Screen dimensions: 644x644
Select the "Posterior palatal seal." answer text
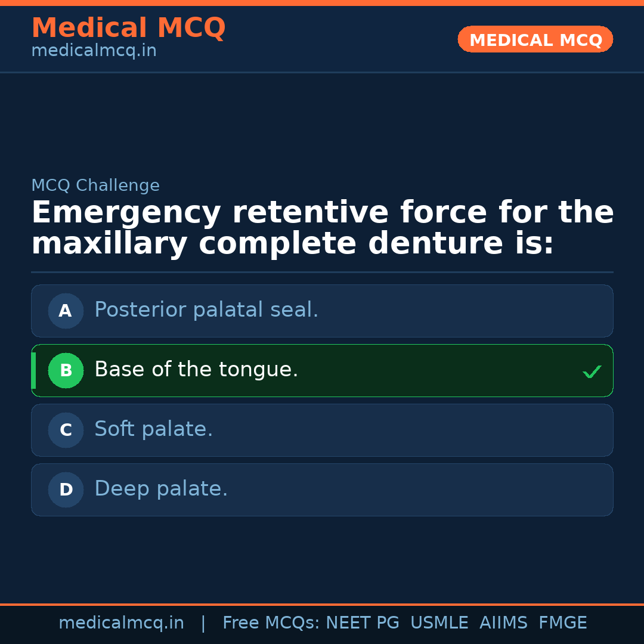pyautogui.click(x=206, y=310)
